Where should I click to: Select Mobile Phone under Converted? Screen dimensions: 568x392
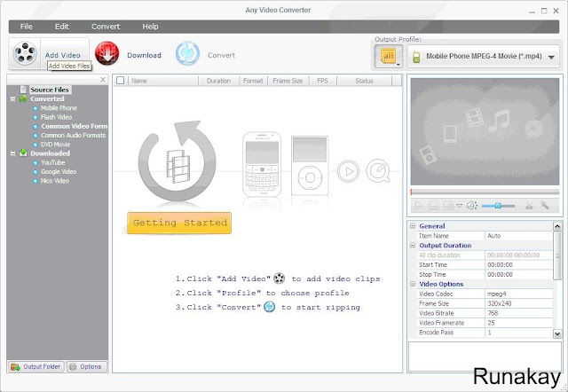tap(59, 108)
